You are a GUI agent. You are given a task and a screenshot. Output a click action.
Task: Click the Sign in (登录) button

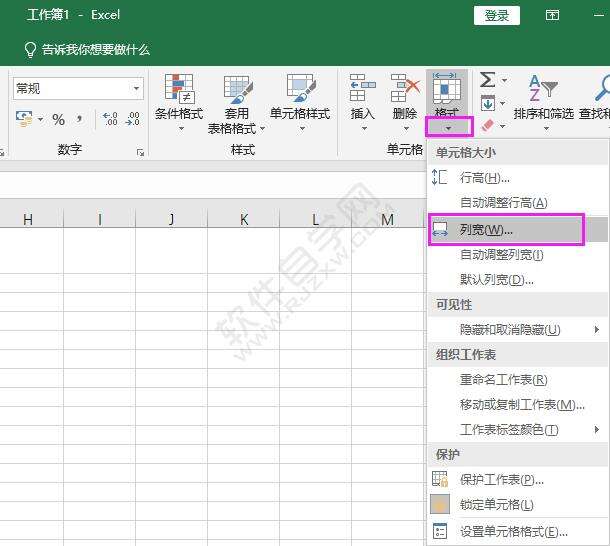tap(497, 16)
